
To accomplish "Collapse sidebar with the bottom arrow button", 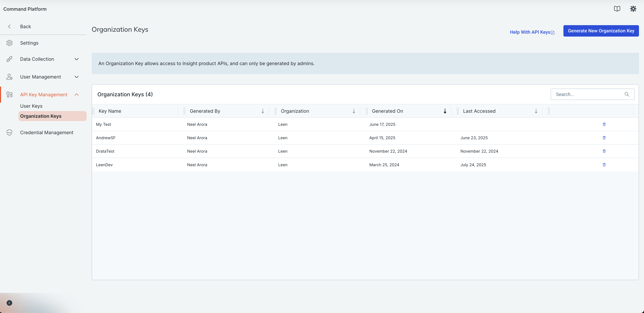I will point(9,303).
